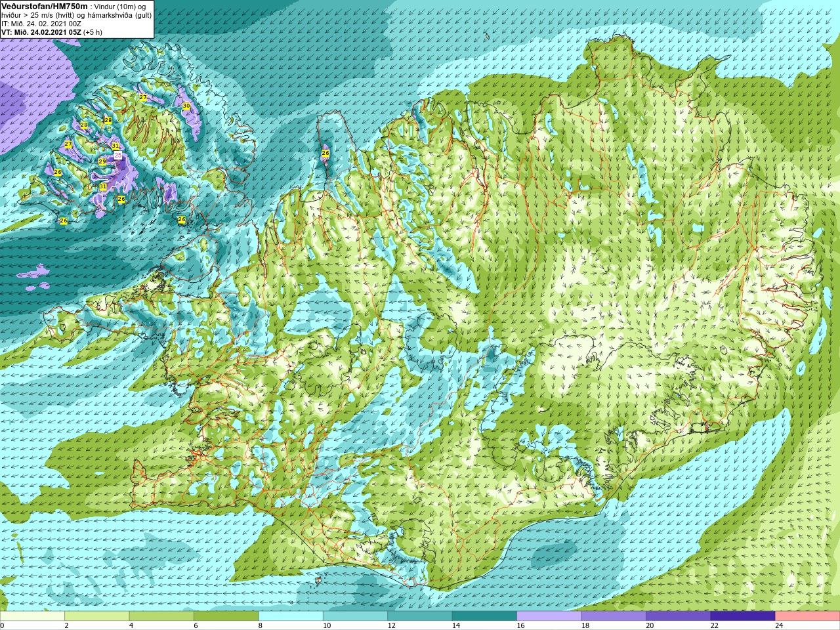Click the initial time "IT: Mið. 24. 02. 2021 00Z"
Viewport: 840px width, 630px height.
pos(41,24)
